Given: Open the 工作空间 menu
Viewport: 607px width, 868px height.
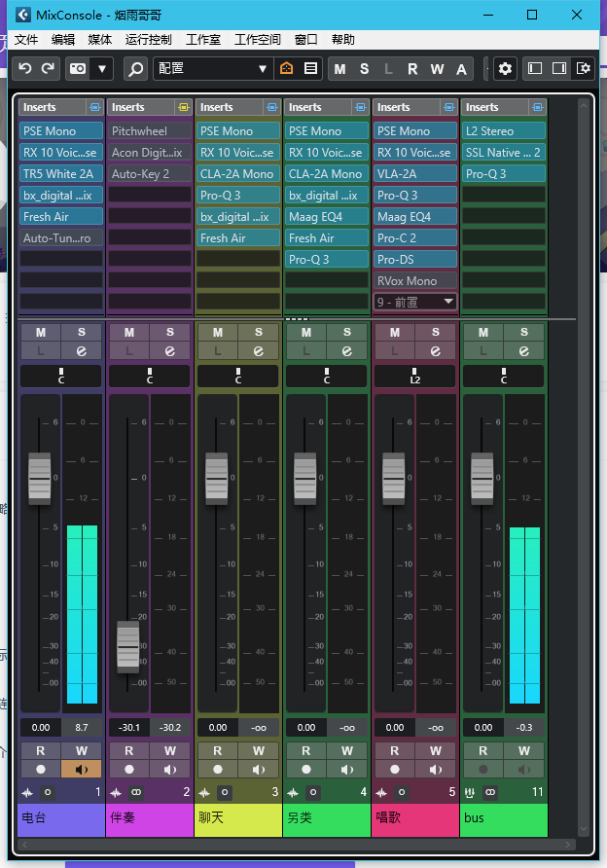Looking at the screenshot, I should pos(258,40).
